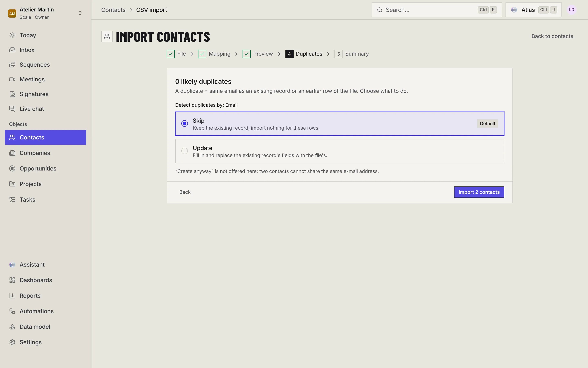
Task: Expand the Atelier Martin workspace switcher
Action: [x=46, y=13]
